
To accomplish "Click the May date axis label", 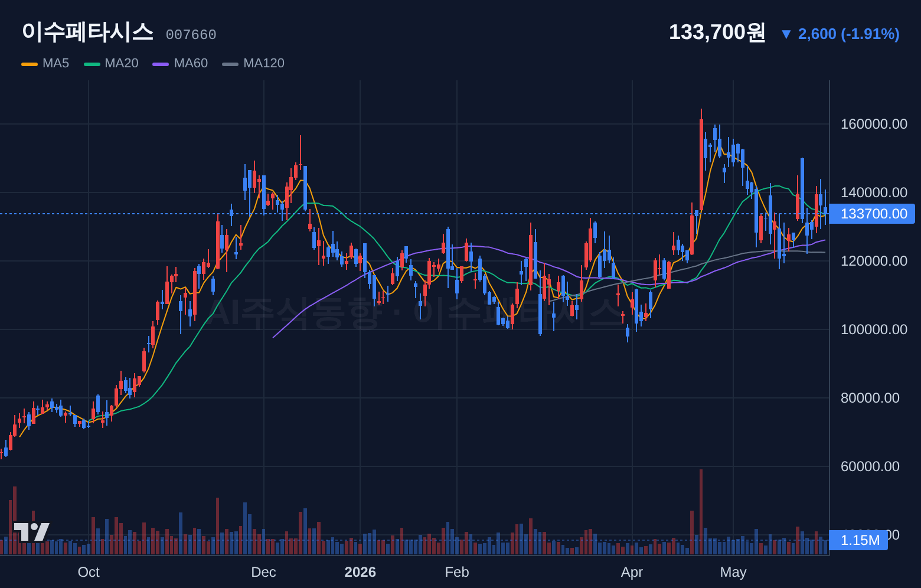I will (733, 572).
